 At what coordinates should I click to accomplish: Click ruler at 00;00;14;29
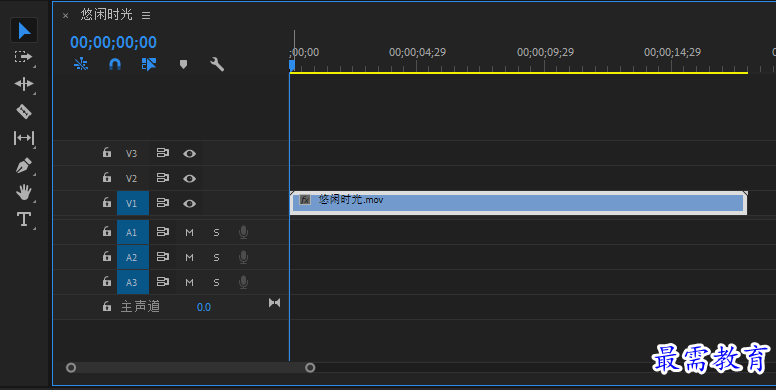point(672,52)
